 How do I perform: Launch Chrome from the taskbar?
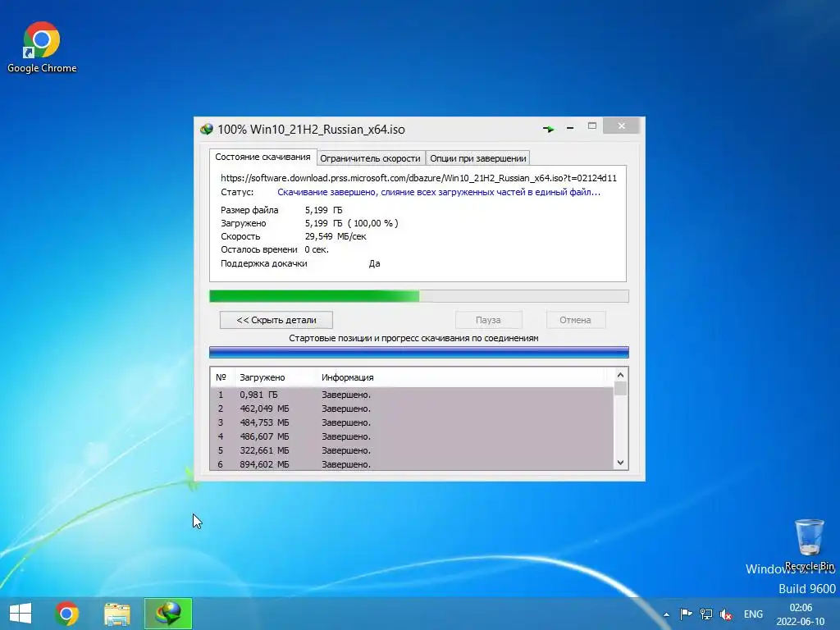click(x=66, y=614)
